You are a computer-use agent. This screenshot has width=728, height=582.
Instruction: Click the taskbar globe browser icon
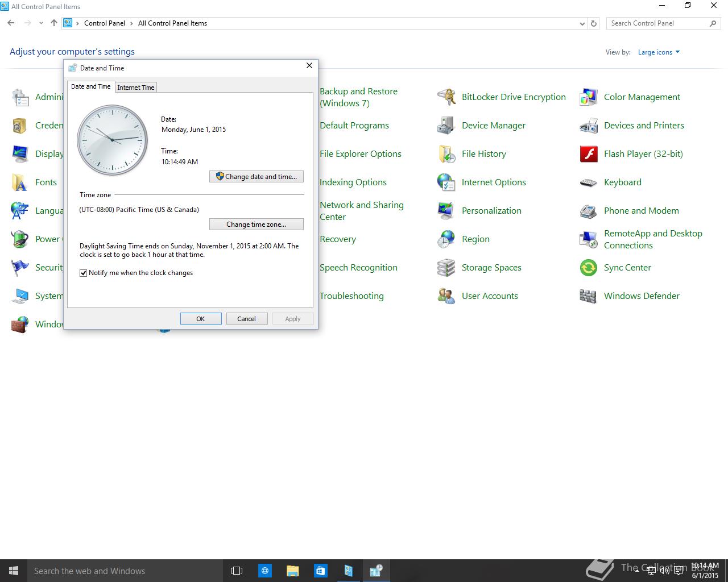(264, 571)
